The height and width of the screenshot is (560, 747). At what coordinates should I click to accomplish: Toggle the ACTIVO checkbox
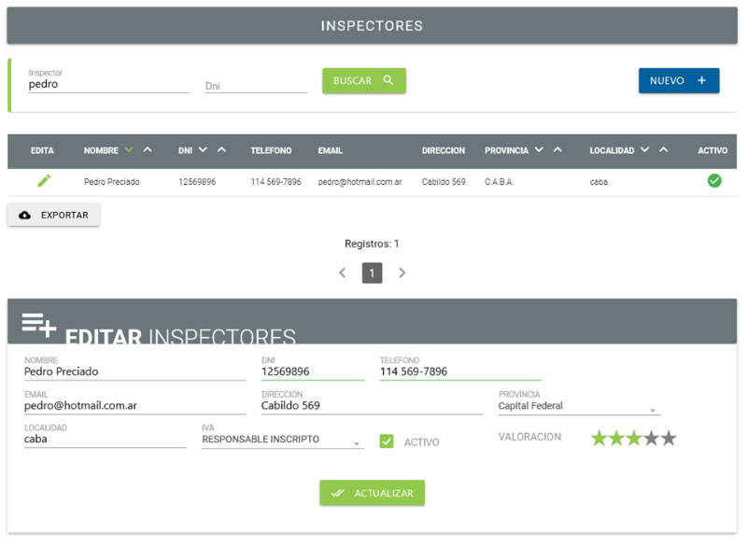[387, 441]
